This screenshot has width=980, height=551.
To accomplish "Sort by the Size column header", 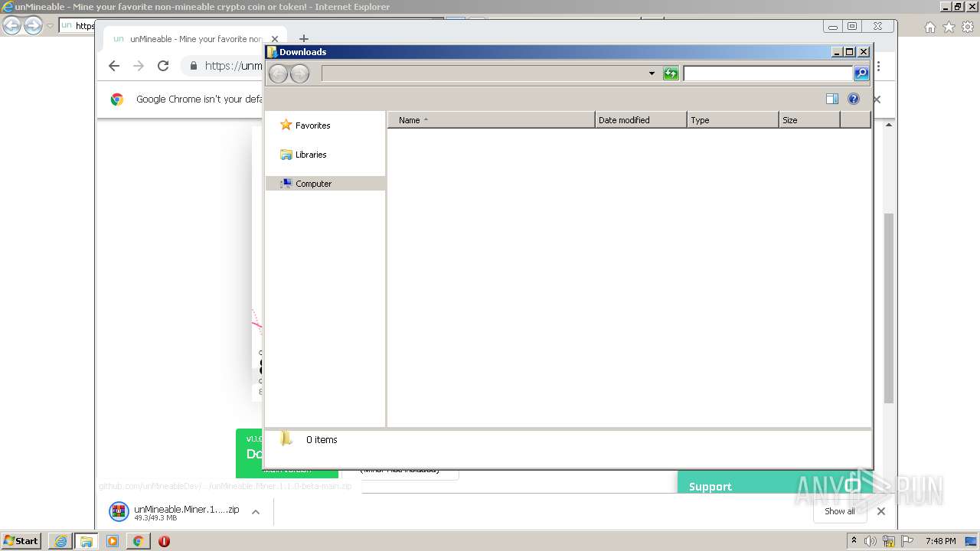I will (809, 120).
